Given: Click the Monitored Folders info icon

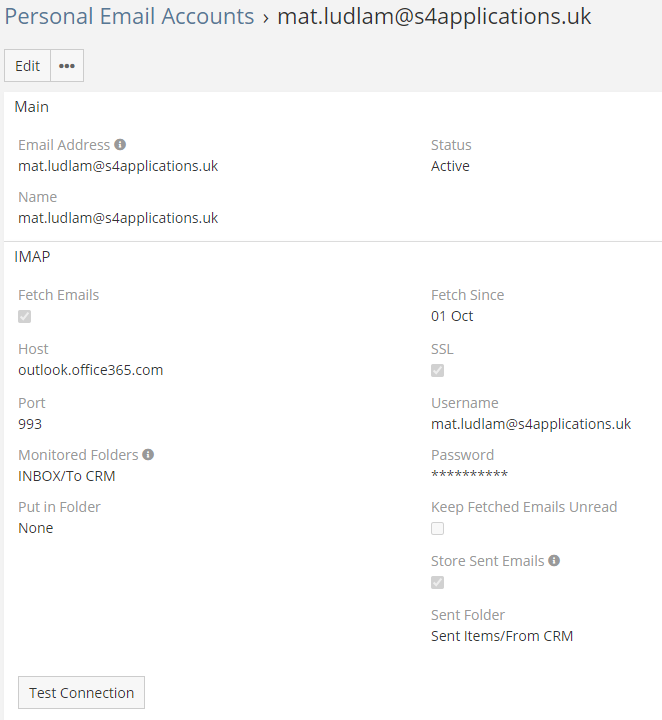Looking at the screenshot, I should click(148, 455).
